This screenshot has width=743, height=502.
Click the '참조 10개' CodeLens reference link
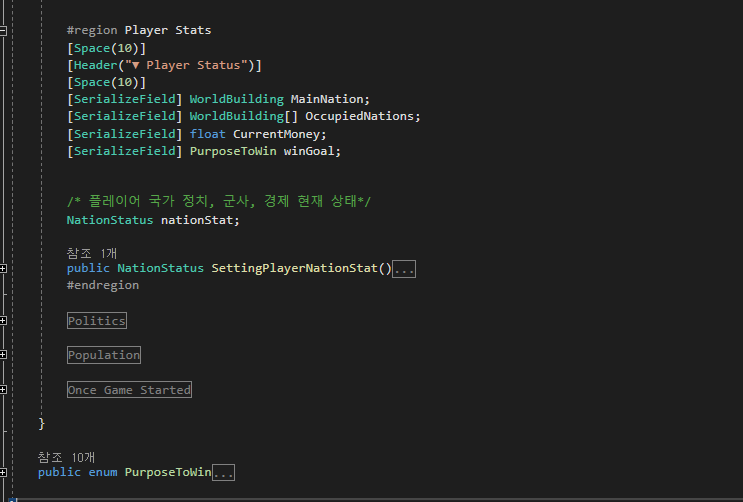pyautogui.click(x=66, y=457)
